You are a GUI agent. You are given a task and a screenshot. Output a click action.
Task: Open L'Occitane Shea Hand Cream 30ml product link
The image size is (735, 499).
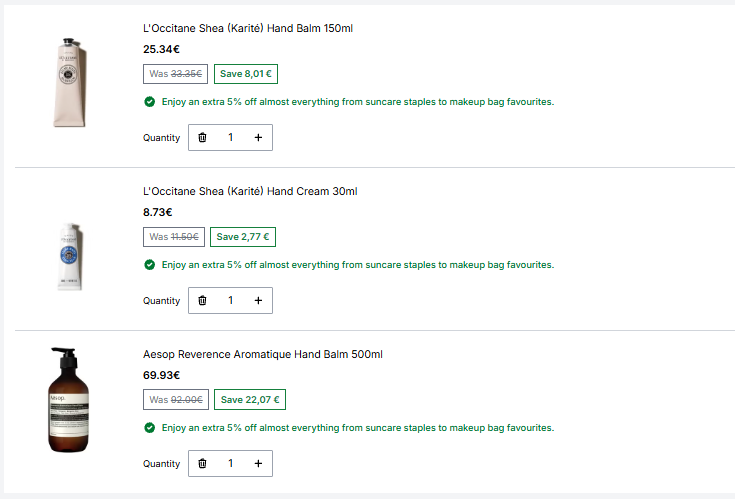250,191
